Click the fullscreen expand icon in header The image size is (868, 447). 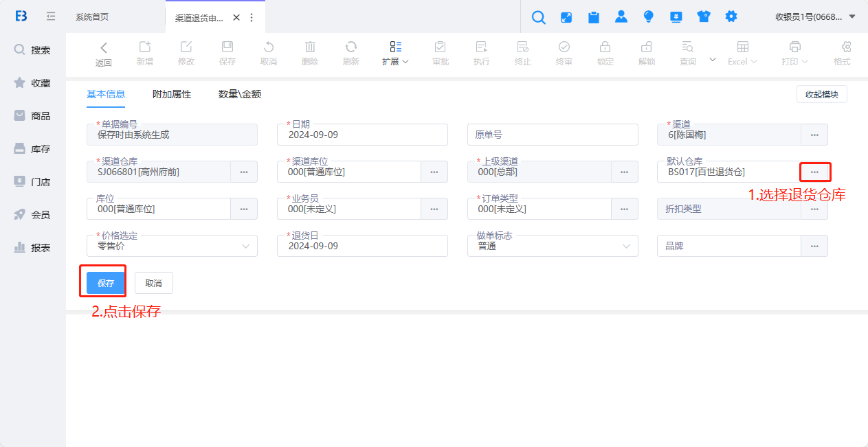pos(566,17)
